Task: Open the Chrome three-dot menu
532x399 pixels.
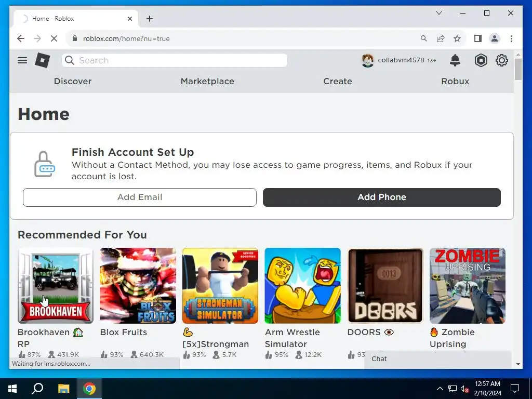Action: (511, 38)
